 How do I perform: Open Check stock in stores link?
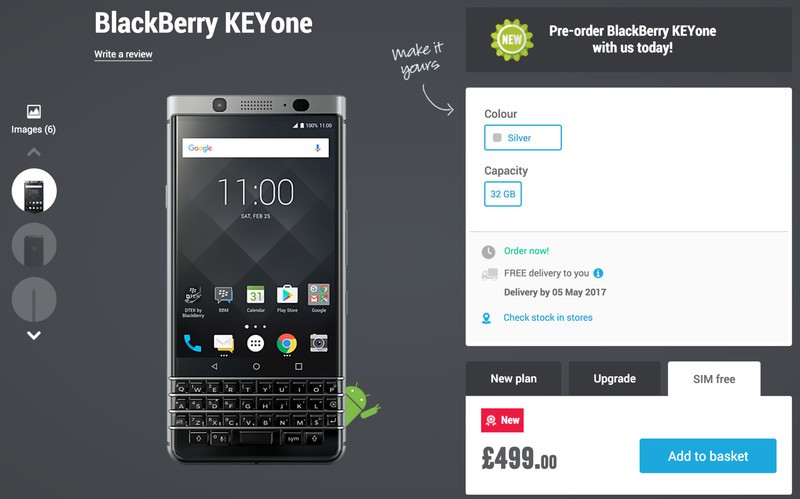(x=548, y=318)
